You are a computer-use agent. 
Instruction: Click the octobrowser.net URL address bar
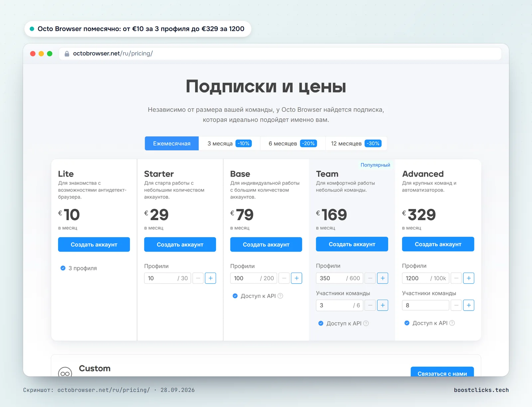(280, 54)
